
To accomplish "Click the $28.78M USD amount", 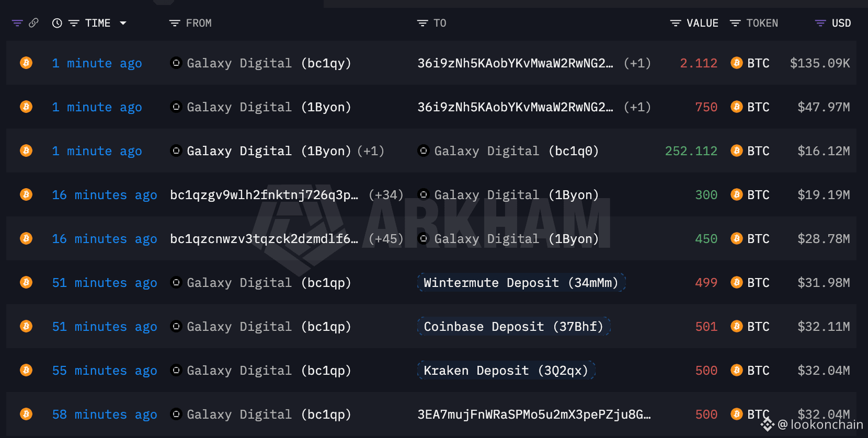I will 824,239.
